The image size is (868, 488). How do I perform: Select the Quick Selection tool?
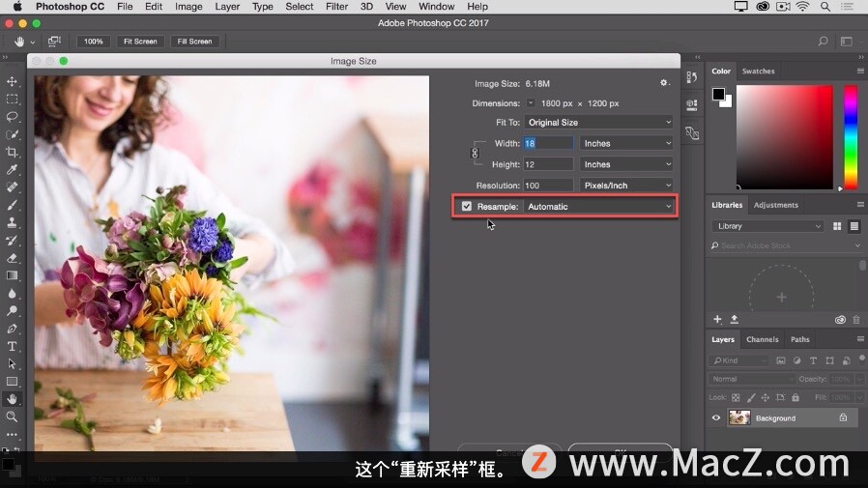tap(12, 134)
